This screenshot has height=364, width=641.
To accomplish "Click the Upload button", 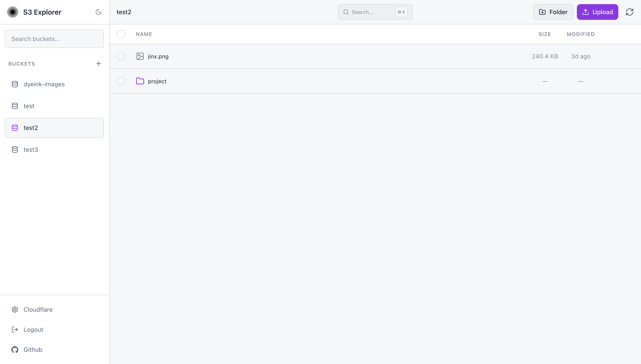I will [x=597, y=12].
